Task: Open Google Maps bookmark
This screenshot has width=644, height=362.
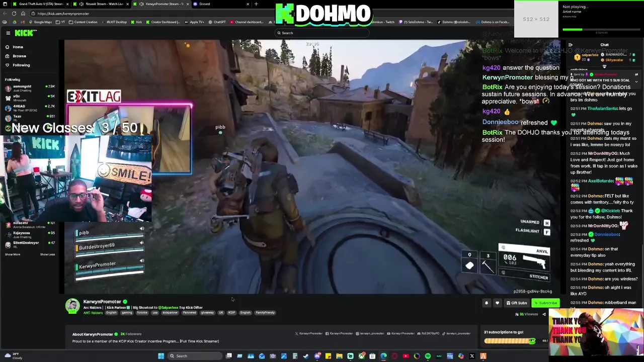Action: click(40, 22)
